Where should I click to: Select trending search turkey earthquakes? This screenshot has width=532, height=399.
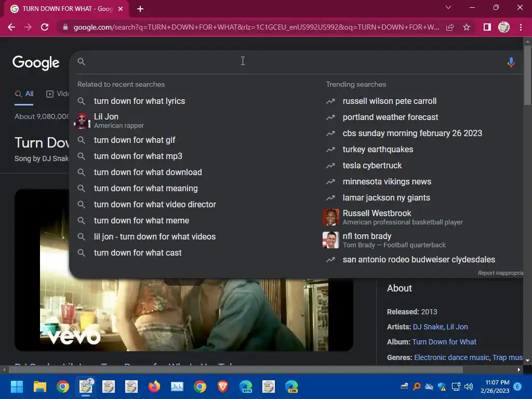pos(378,150)
